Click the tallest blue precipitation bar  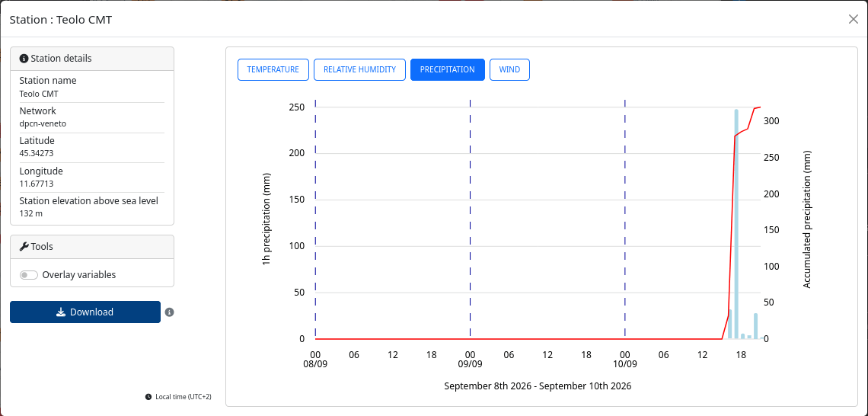click(x=736, y=224)
